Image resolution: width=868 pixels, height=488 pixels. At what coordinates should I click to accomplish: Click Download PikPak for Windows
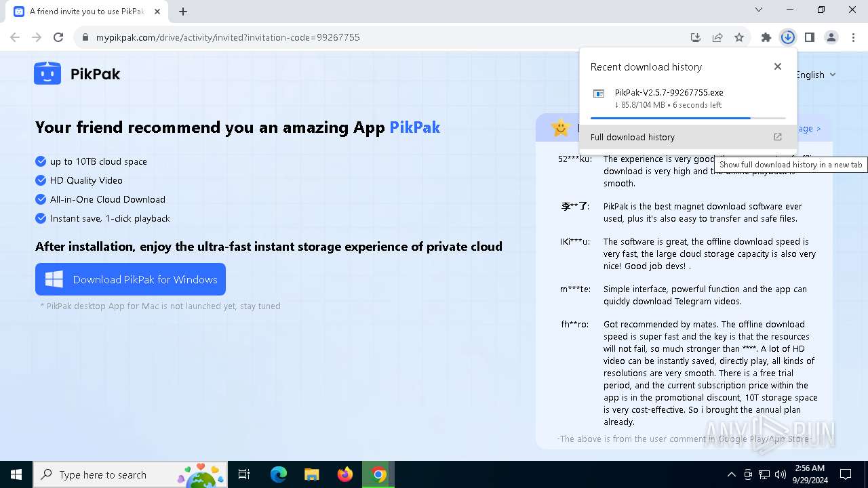(x=130, y=279)
